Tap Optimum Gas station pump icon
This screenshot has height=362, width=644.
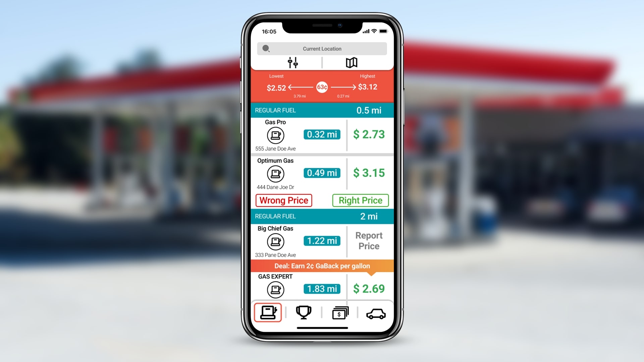(275, 173)
